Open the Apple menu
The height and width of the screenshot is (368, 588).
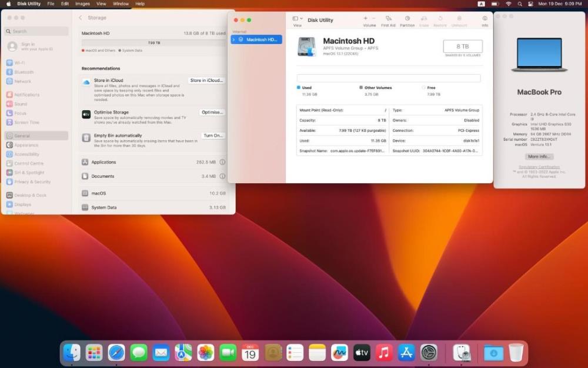click(8, 4)
